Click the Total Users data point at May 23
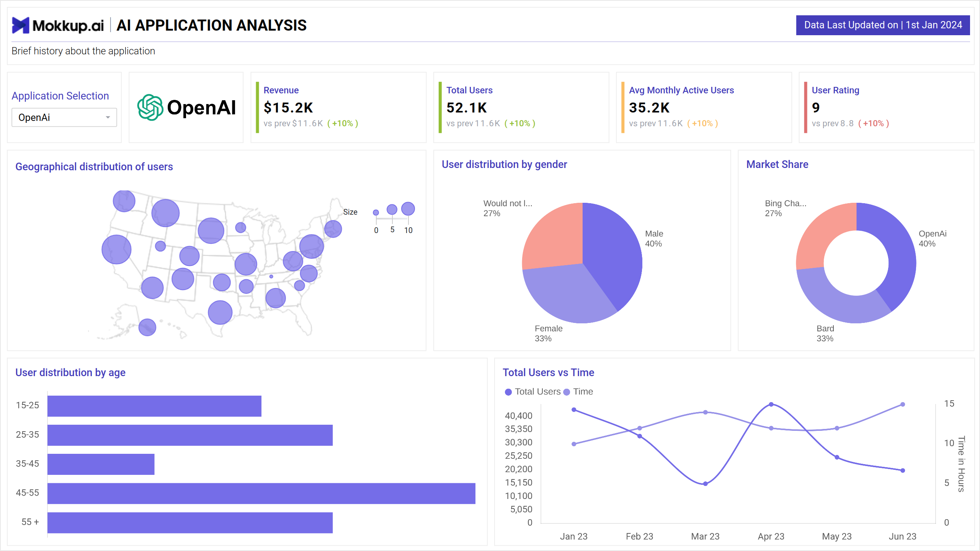 [x=837, y=457]
